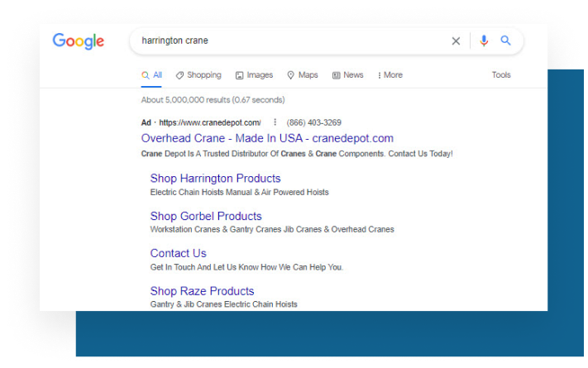Open the ad's three-dot options menu
The width and height of the screenshot is (588, 368).
[275, 122]
